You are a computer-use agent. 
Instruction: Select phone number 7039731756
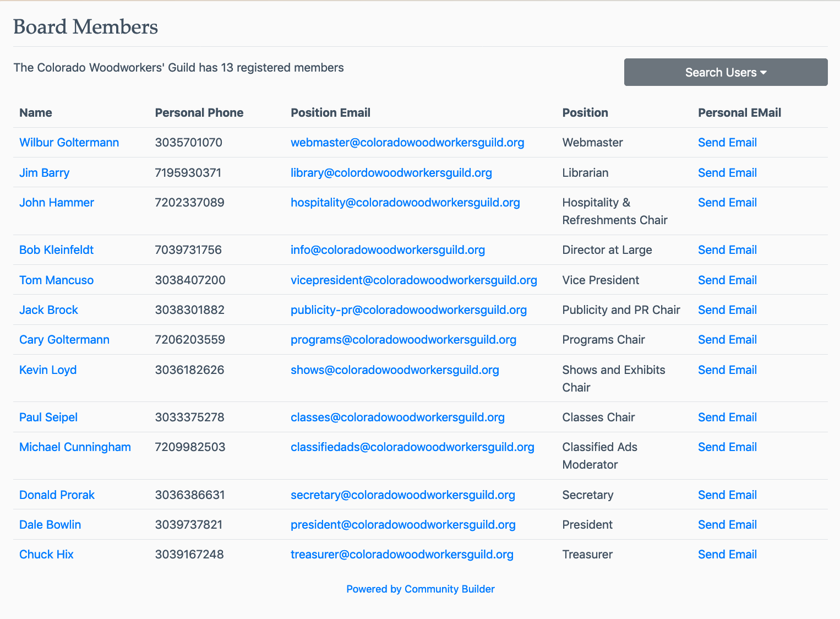[188, 250]
